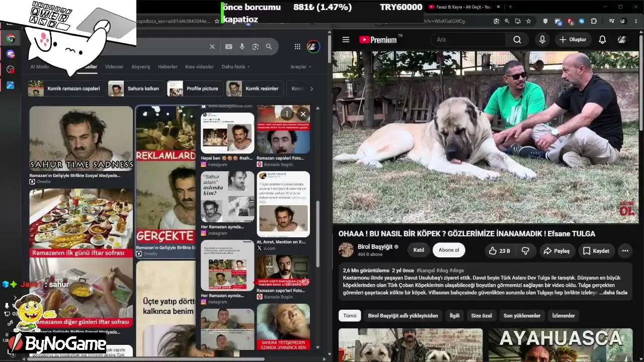Zoom icon in YouTube address bar
This screenshot has height=362, width=644.
[x=507, y=21]
